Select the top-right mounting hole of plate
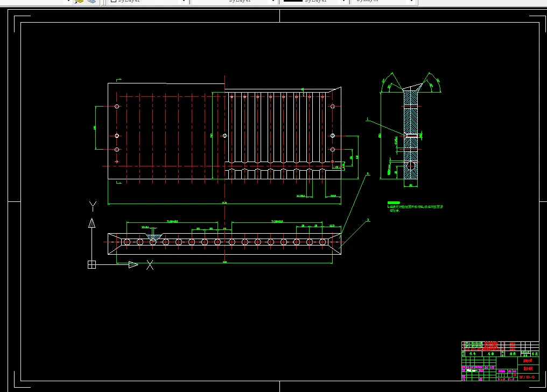547x392 pixels. tap(333, 107)
